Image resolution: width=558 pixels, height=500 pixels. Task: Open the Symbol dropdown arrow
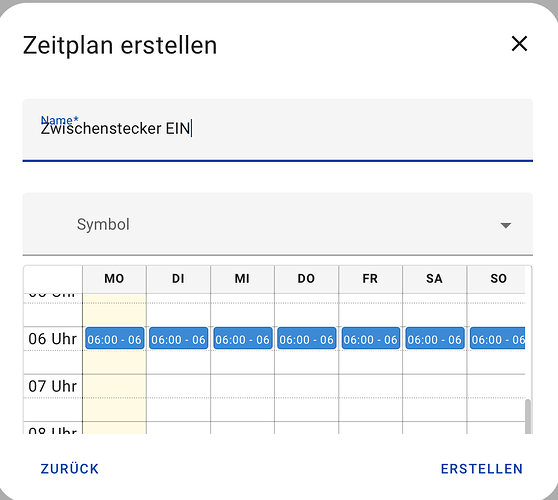(506, 225)
